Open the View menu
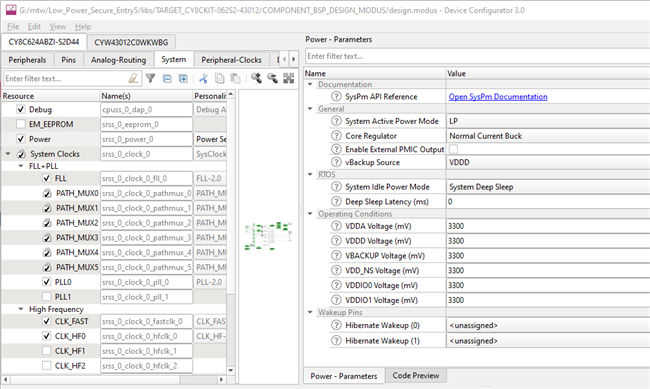Screen dimensions: 650x389 58,27
